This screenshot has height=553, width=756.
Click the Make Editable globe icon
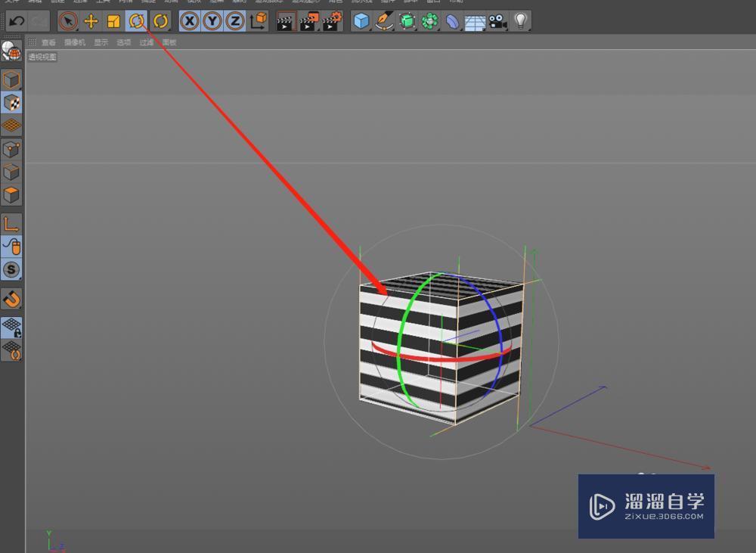point(11,51)
